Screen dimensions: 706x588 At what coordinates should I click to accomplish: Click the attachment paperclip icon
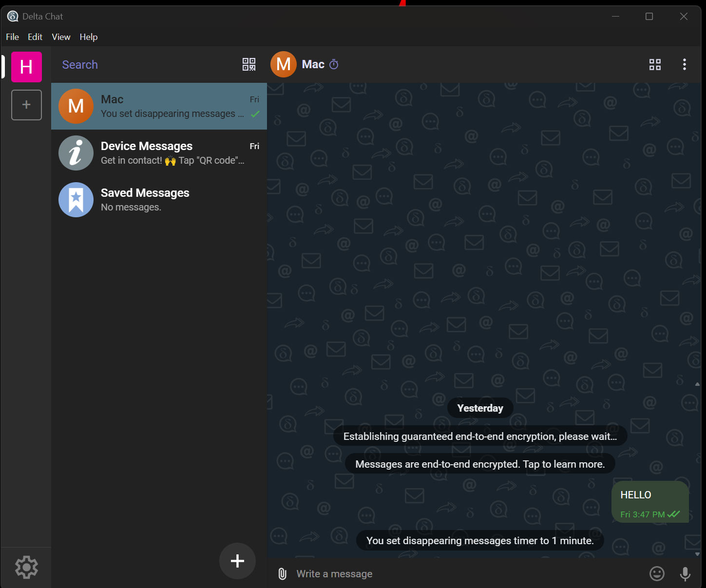click(283, 574)
